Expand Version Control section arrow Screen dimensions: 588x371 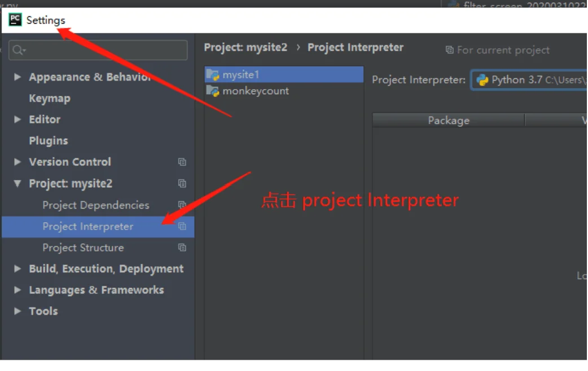17,161
